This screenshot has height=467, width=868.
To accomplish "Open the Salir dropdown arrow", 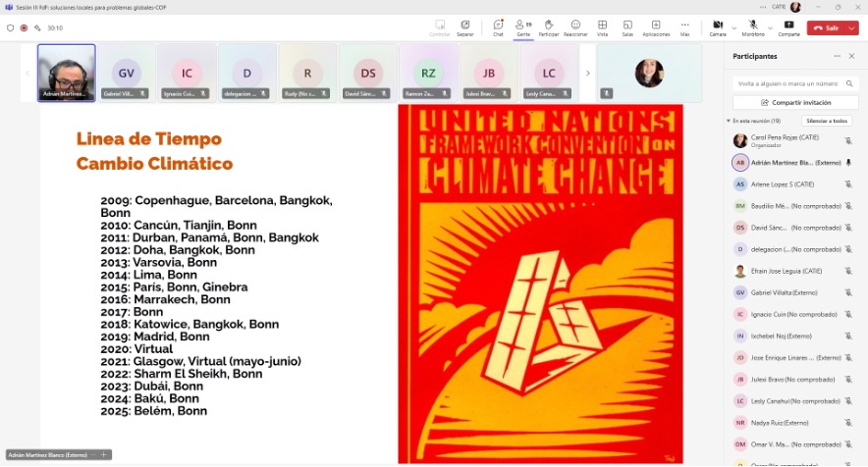I will pyautogui.click(x=852, y=27).
